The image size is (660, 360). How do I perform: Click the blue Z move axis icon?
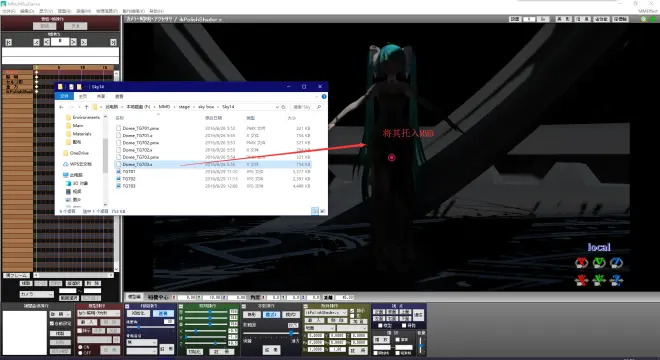[x=616, y=280]
